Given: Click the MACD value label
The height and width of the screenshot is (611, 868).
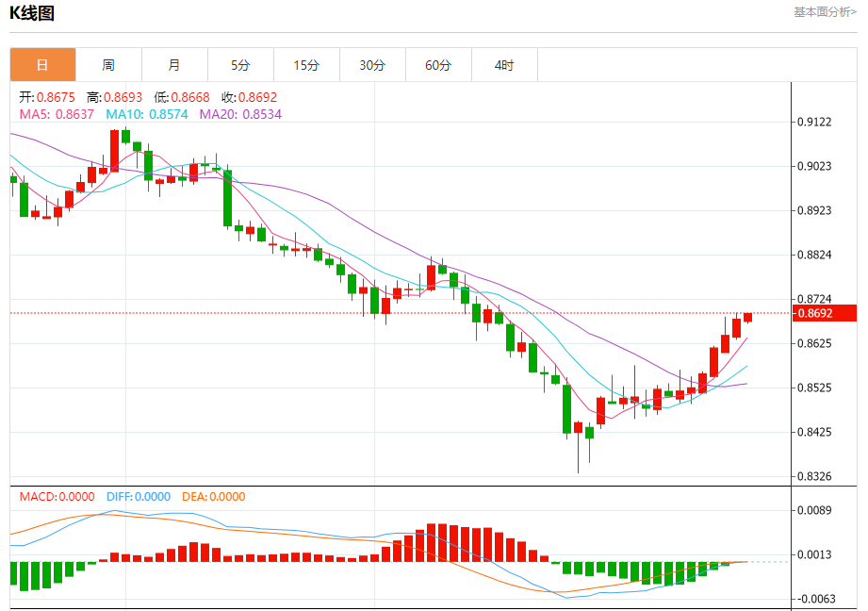Looking at the screenshot, I should (57, 497).
